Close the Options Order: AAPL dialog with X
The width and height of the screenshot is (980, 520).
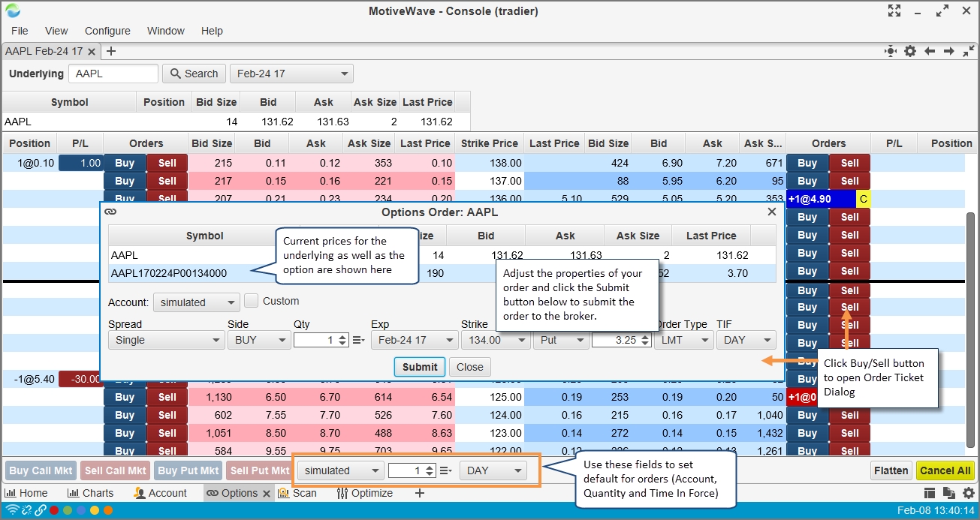772,212
